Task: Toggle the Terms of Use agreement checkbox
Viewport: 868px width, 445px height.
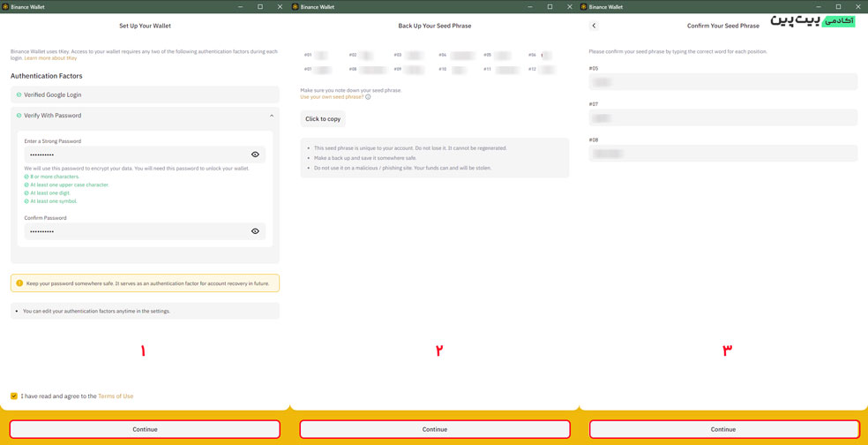Action: [x=14, y=396]
